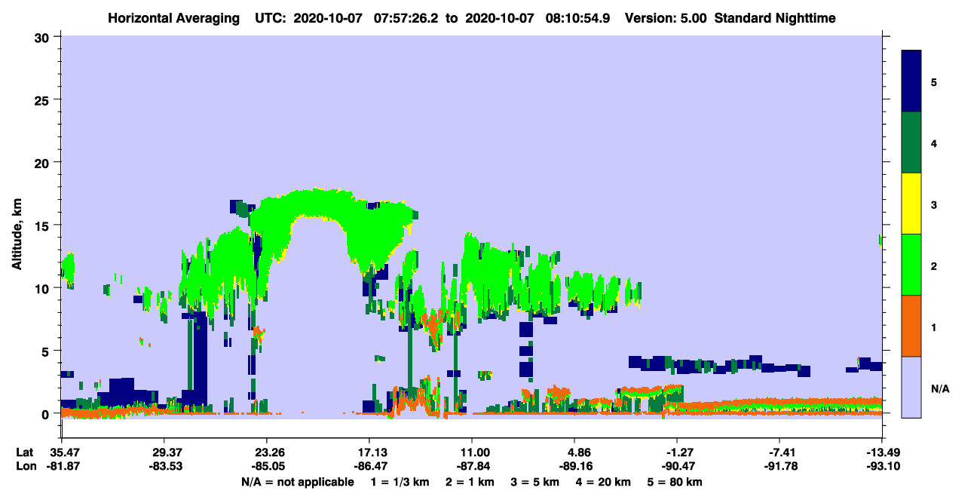Click the 'Lat' row label
Screen dimensions: 980x503
pyautogui.click(x=24, y=452)
